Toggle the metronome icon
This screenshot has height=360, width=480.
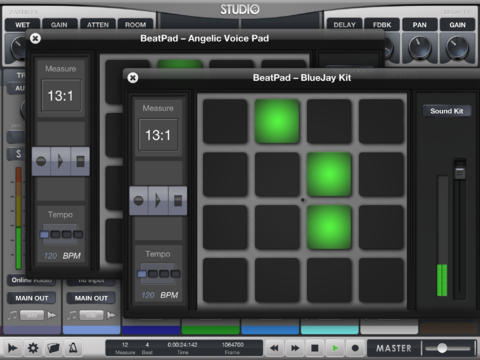click(73, 348)
